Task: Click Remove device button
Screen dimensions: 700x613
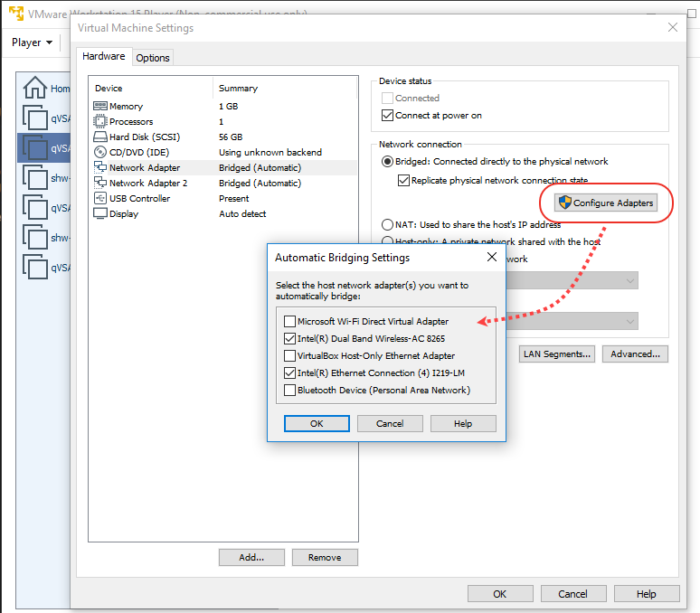Action: [x=325, y=557]
